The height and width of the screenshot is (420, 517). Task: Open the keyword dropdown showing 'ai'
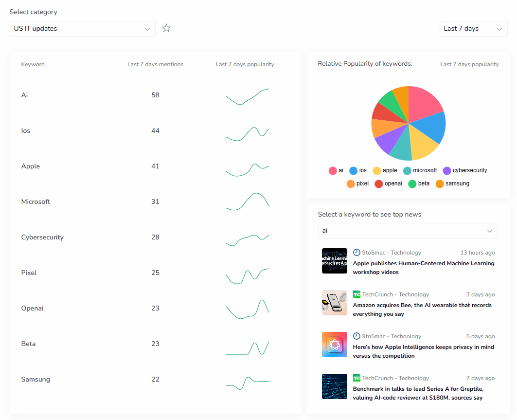coord(408,230)
